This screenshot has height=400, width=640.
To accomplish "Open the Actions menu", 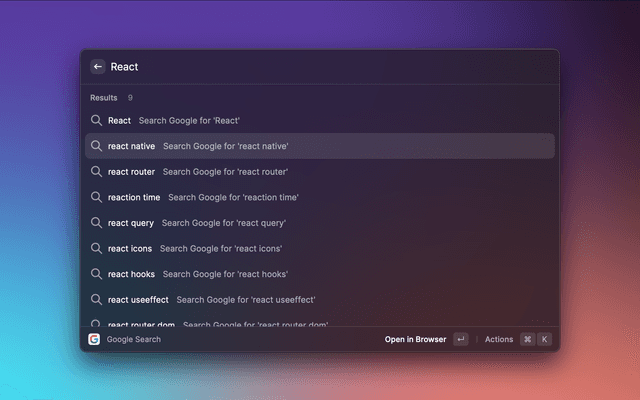I will [x=499, y=339].
